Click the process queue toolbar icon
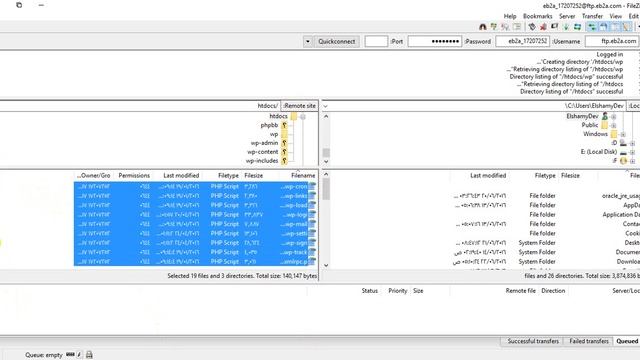 566,27
